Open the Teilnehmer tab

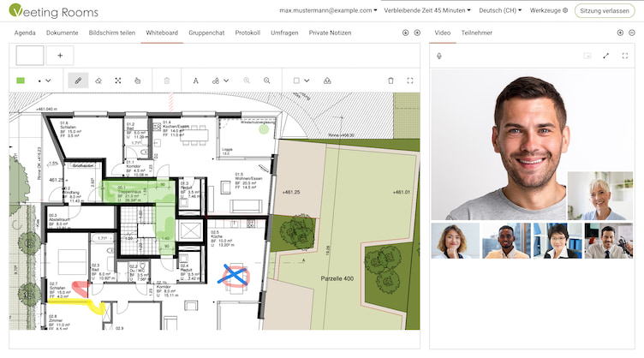(476, 32)
